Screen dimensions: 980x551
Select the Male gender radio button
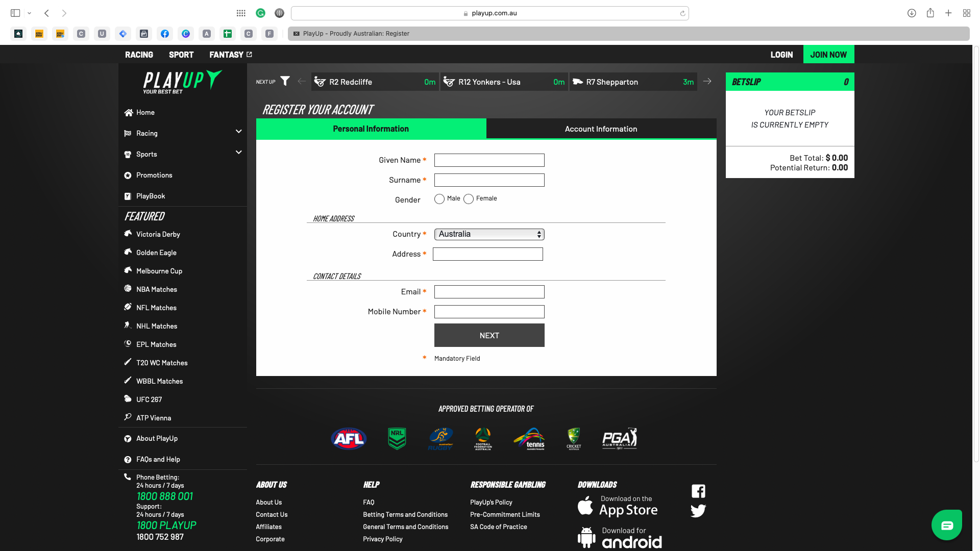[439, 199]
